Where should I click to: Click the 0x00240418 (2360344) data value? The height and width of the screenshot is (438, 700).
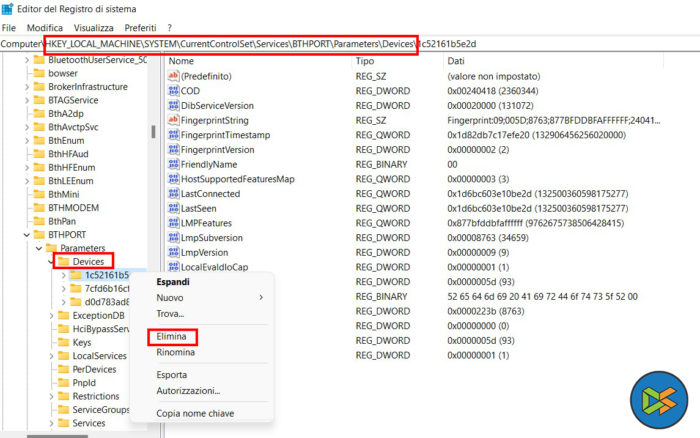point(493,91)
